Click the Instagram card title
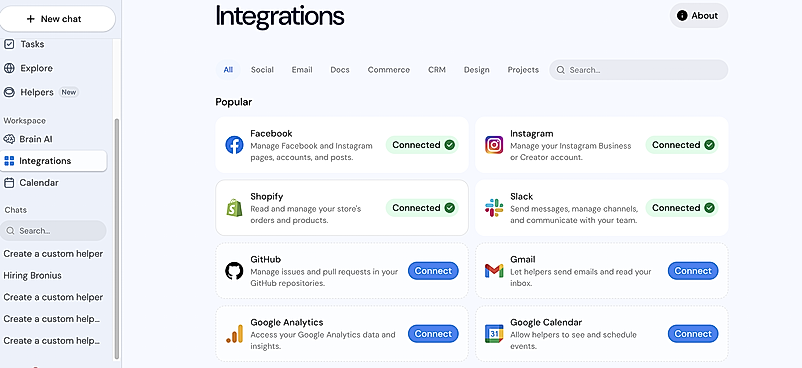Screen dimensions: 802x368 tap(531, 134)
